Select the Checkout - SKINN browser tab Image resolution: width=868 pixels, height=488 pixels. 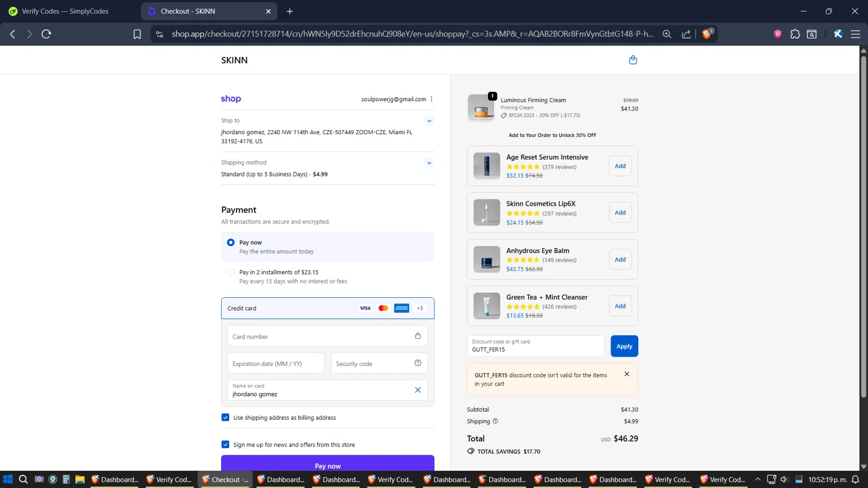pos(208,11)
